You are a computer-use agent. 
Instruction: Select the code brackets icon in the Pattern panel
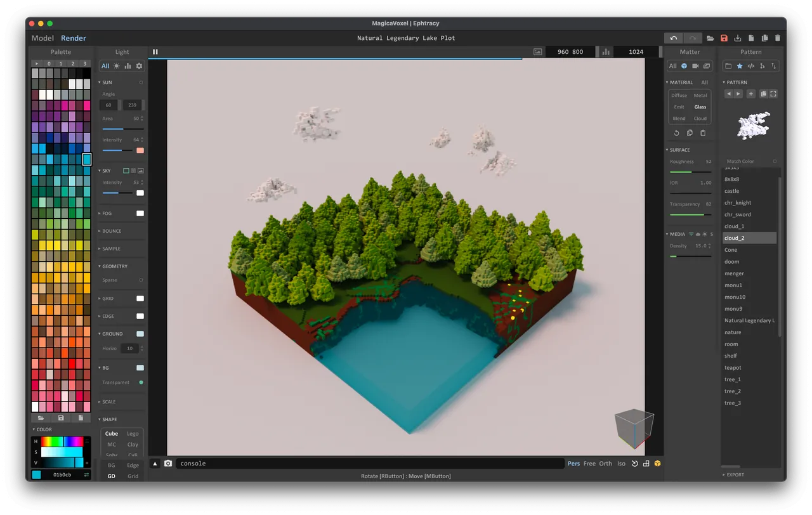point(751,66)
